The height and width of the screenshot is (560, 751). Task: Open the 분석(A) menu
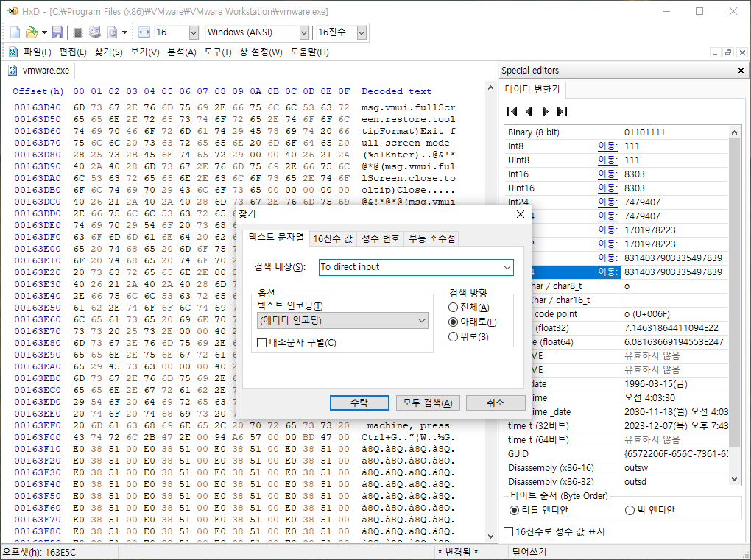click(x=182, y=52)
